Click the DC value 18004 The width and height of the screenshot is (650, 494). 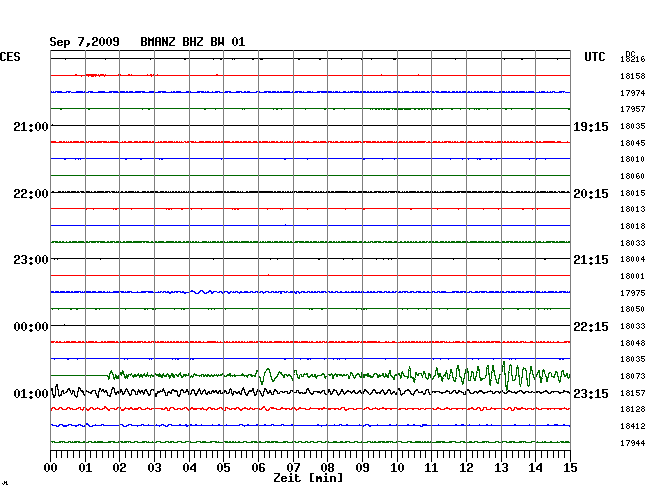[633, 259]
